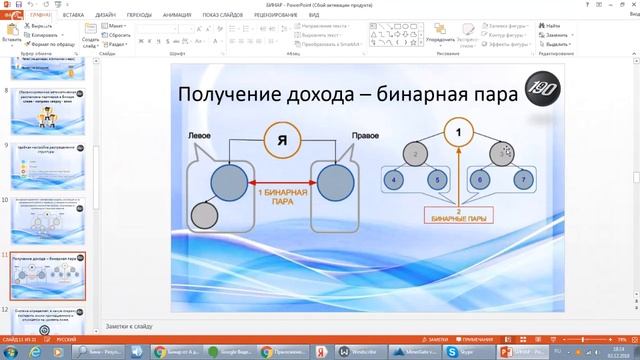Click Выделить select button
The width and height of the screenshot is (640, 360).
point(555,44)
